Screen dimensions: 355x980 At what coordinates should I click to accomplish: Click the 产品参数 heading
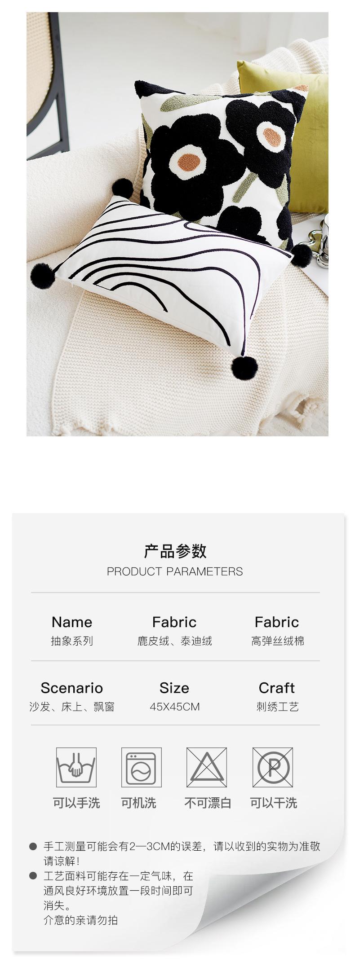click(175, 551)
